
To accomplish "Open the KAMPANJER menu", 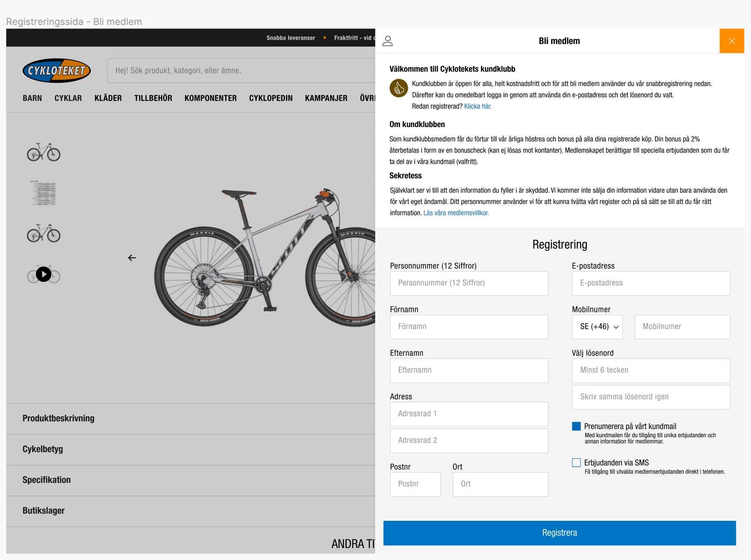I will point(326,98).
